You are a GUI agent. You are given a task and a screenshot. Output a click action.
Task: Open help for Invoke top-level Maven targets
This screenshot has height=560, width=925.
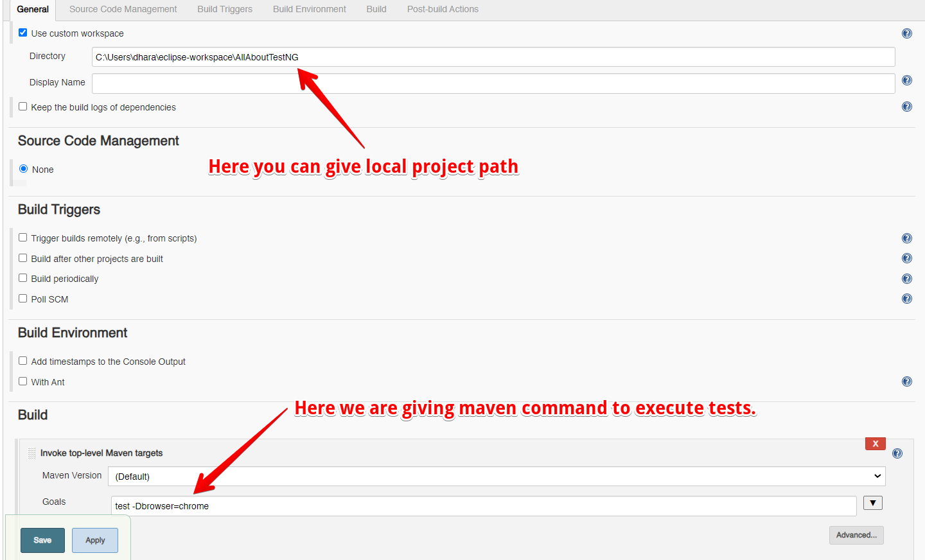[x=897, y=453]
